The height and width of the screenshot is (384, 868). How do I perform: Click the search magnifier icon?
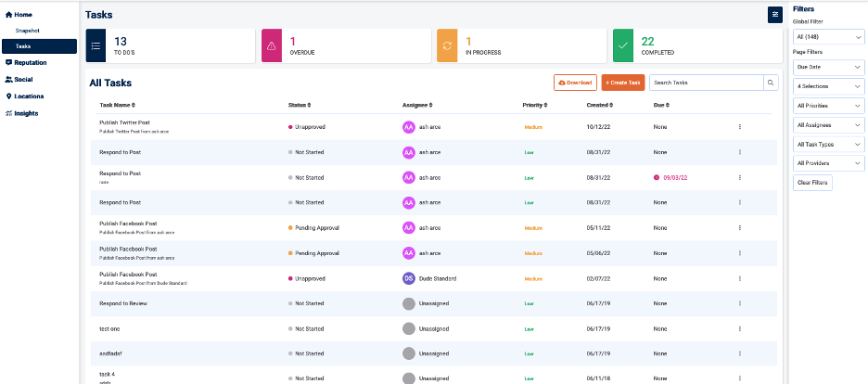[x=770, y=83]
